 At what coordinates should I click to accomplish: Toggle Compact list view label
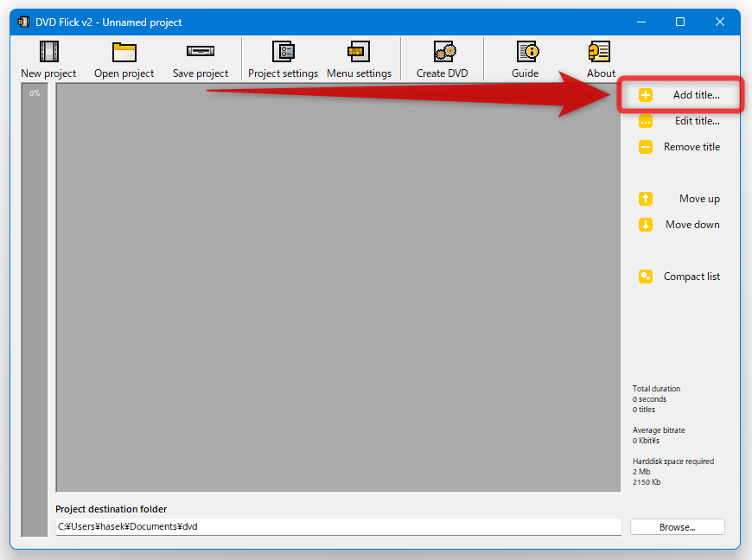pos(691,277)
